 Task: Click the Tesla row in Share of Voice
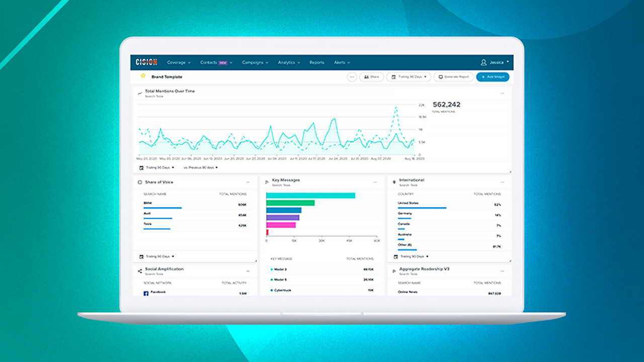click(195, 226)
